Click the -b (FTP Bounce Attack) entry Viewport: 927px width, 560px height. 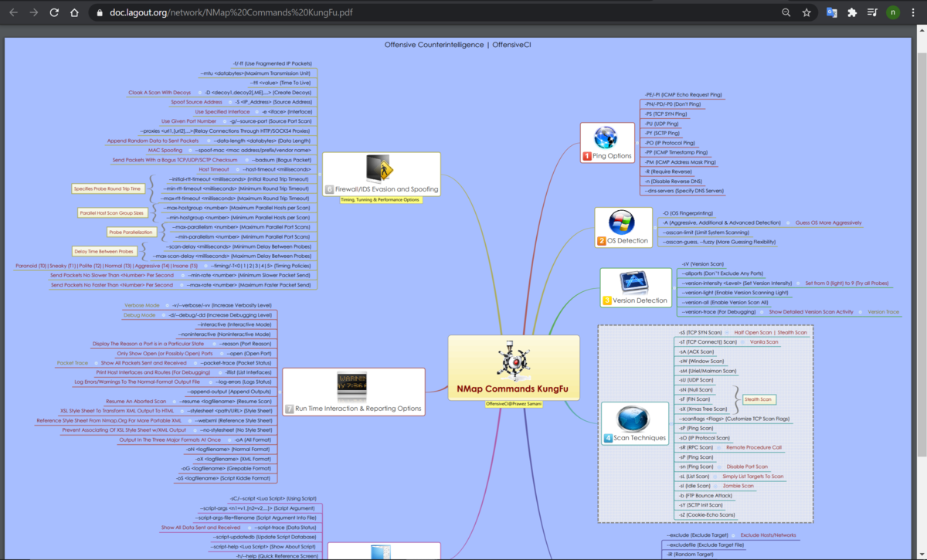705,495
